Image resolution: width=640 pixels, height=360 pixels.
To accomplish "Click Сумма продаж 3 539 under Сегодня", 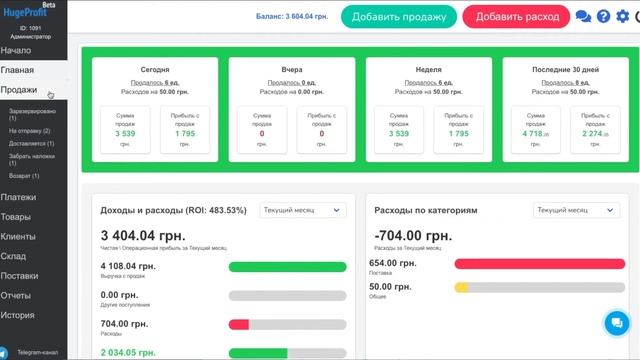I will pyautogui.click(x=125, y=129).
